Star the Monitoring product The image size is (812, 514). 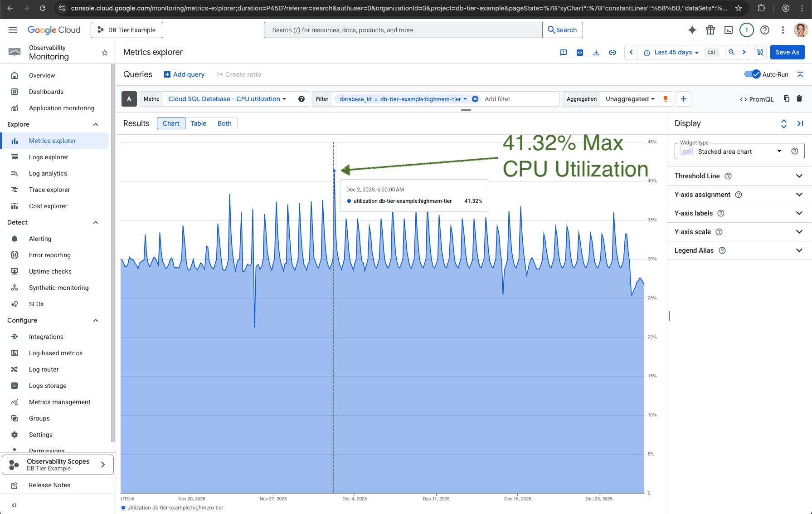pyautogui.click(x=105, y=53)
